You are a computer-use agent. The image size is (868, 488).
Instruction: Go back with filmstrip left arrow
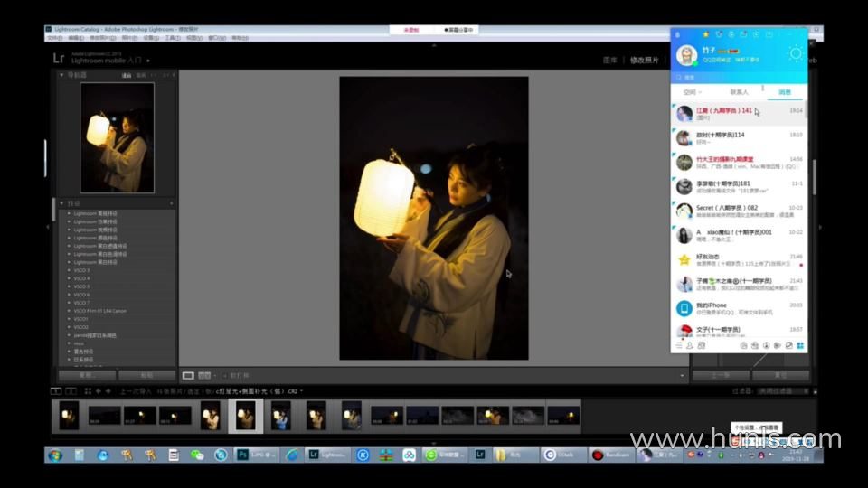[98, 391]
